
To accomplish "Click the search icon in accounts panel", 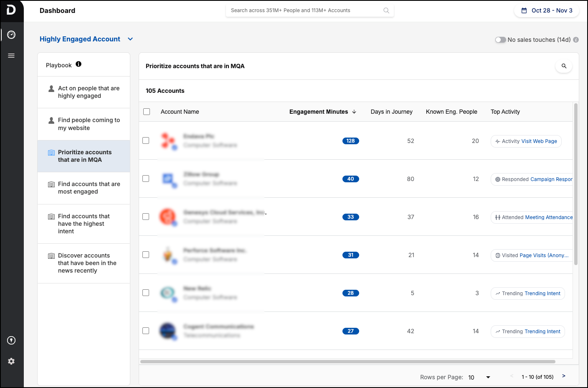I will (x=564, y=66).
